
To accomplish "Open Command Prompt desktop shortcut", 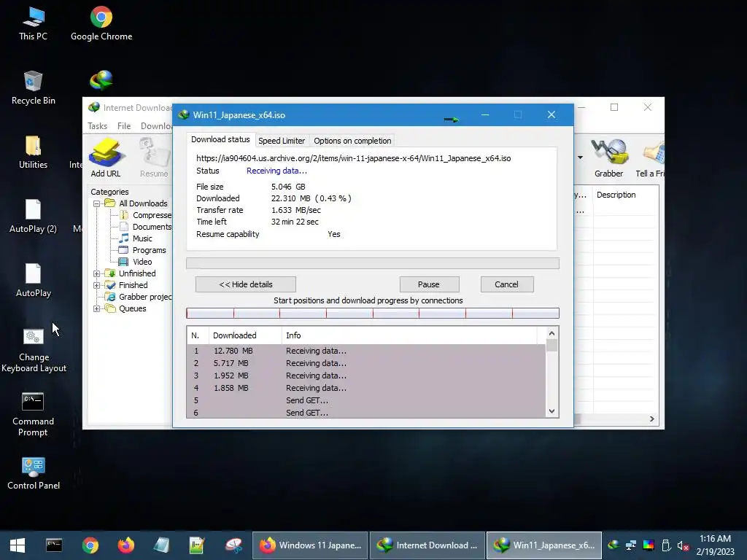I will tap(33, 414).
